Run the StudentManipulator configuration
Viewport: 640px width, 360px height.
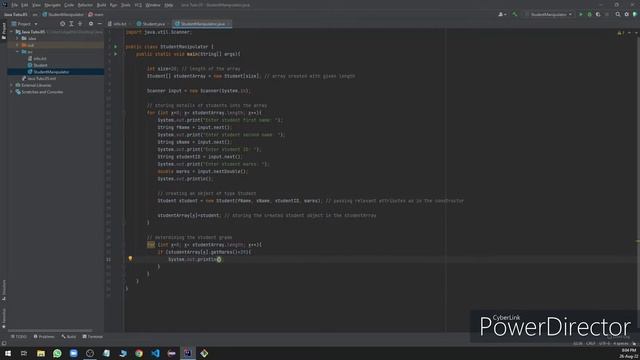coord(581,14)
